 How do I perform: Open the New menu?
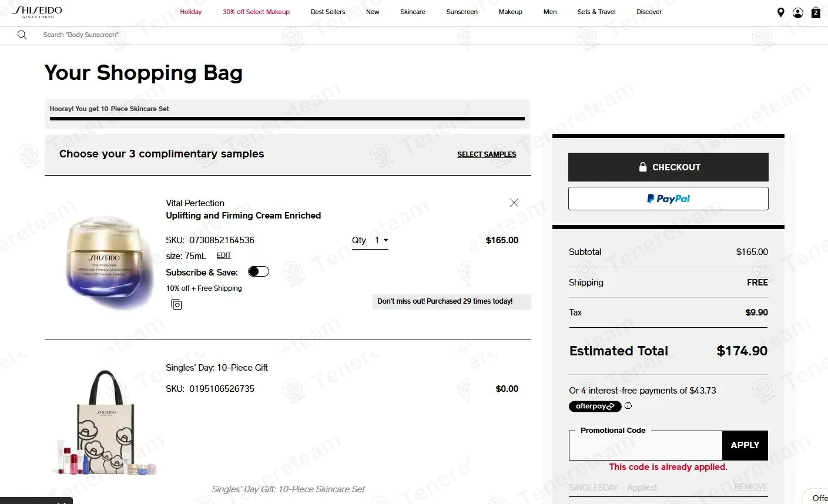(x=373, y=12)
